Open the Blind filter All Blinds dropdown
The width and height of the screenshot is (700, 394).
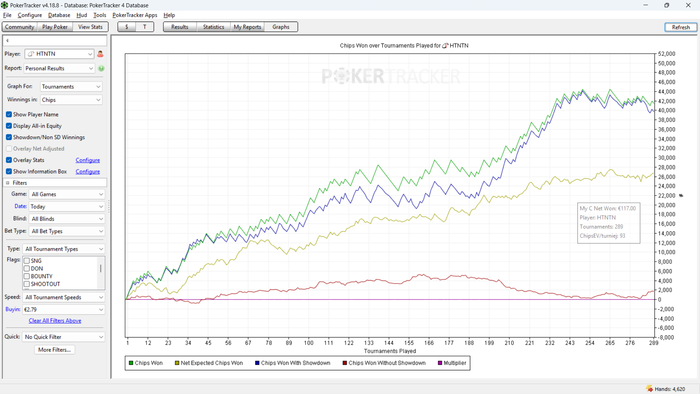click(x=67, y=219)
